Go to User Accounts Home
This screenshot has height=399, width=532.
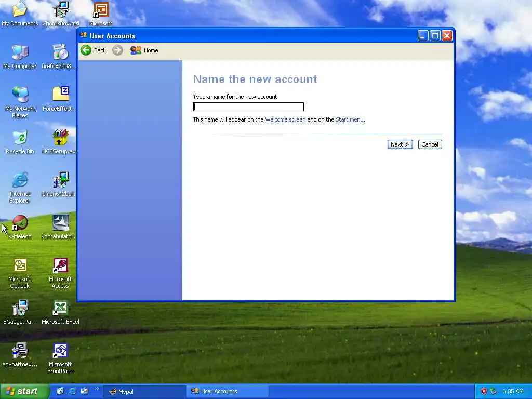(144, 50)
